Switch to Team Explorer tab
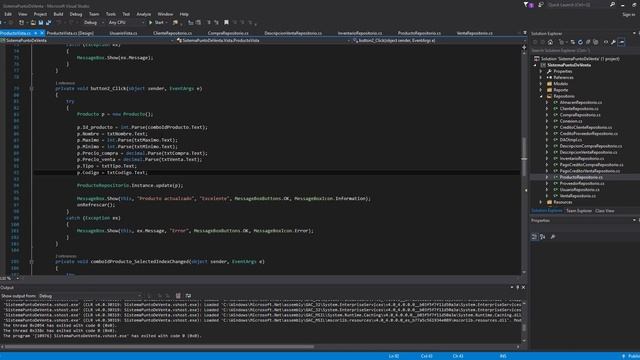 point(579,211)
